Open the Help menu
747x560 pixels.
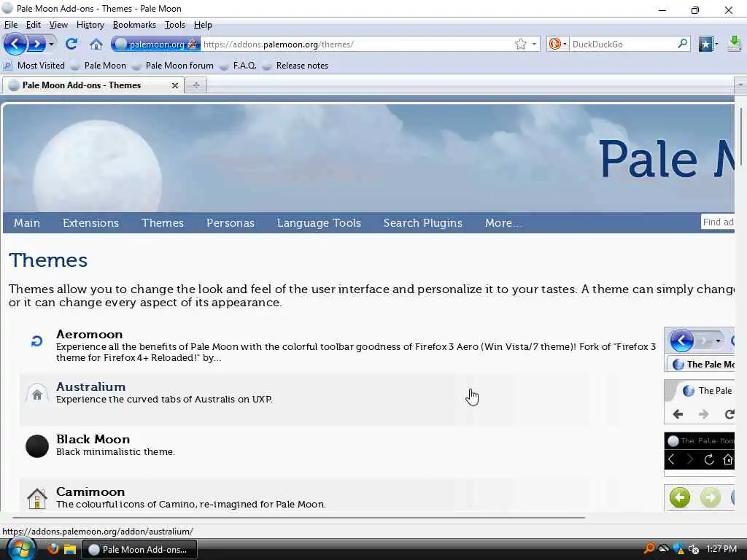203,25
